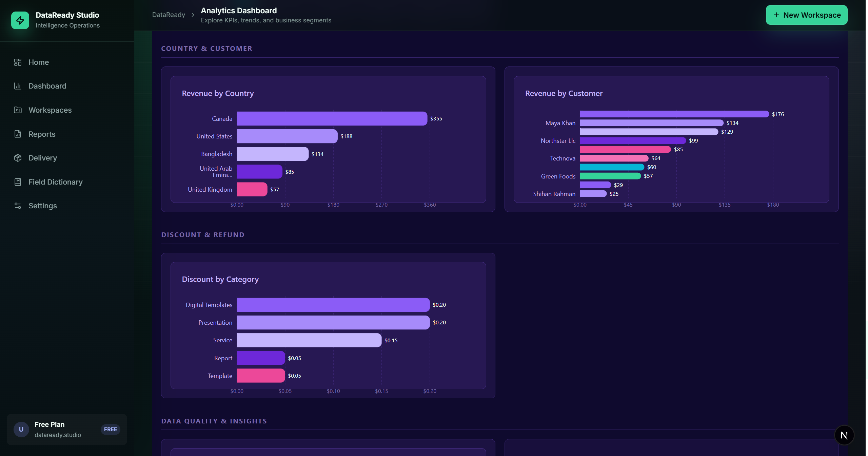Click the Reports document icon
Screen dimensions: 868x456
tap(18, 134)
